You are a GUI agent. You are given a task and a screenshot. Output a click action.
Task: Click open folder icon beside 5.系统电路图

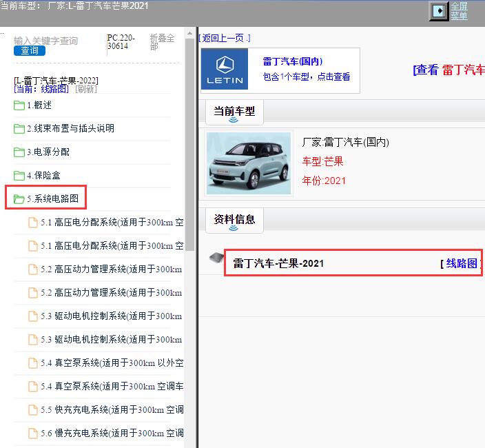[x=19, y=198]
